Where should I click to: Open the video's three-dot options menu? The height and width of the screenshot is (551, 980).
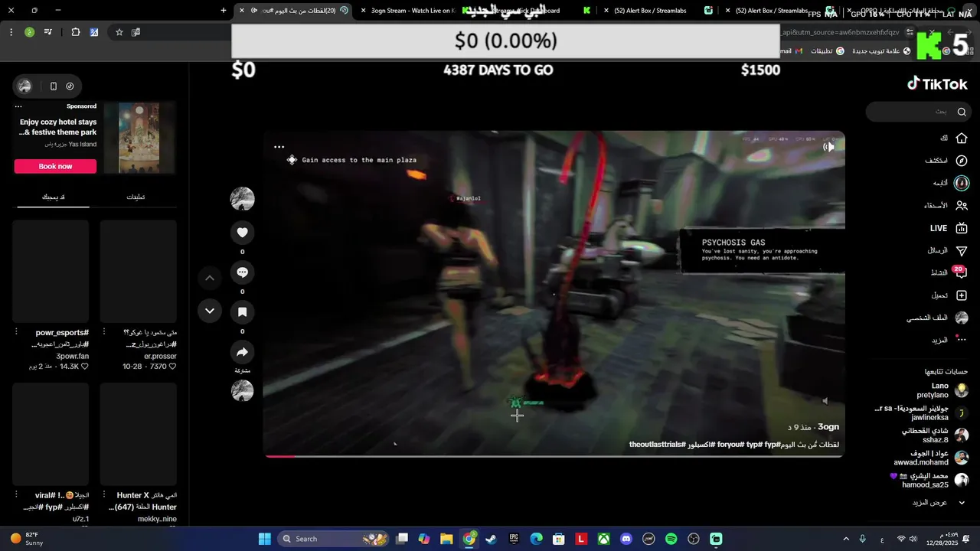[x=279, y=147]
